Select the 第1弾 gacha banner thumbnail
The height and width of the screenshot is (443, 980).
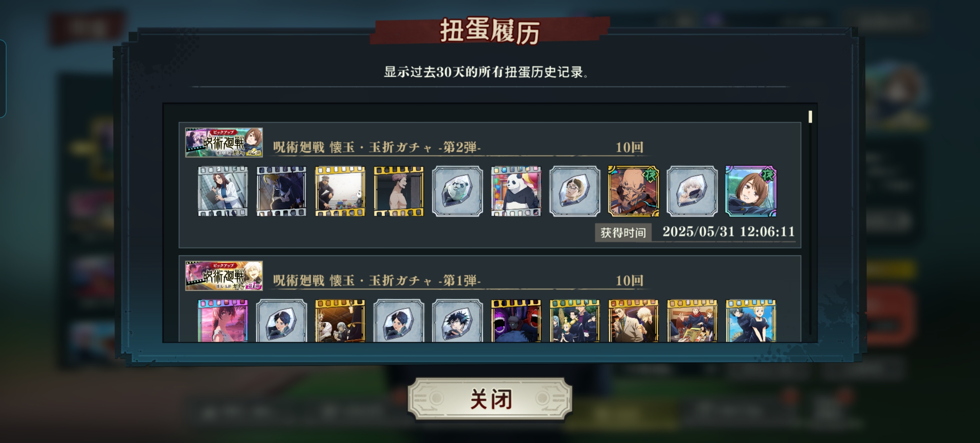pyautogui.click(x=224, y=276)
